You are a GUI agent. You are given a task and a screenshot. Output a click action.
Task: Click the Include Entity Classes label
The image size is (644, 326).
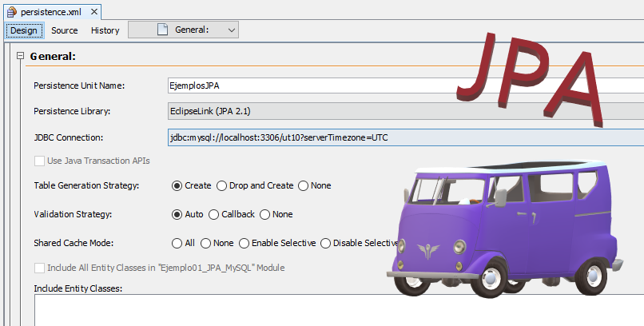tap(78, 288)
